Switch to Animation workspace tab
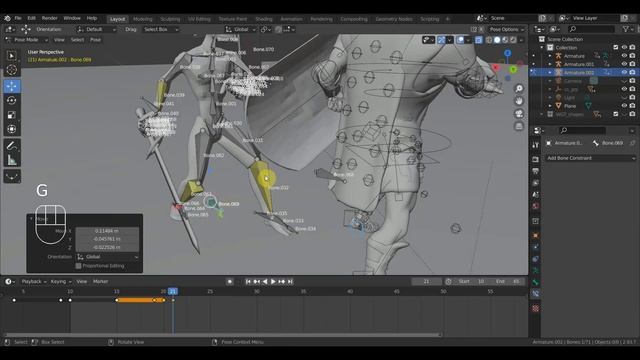The height and width of the screenshot is (360, 640). tap(291, 19)
